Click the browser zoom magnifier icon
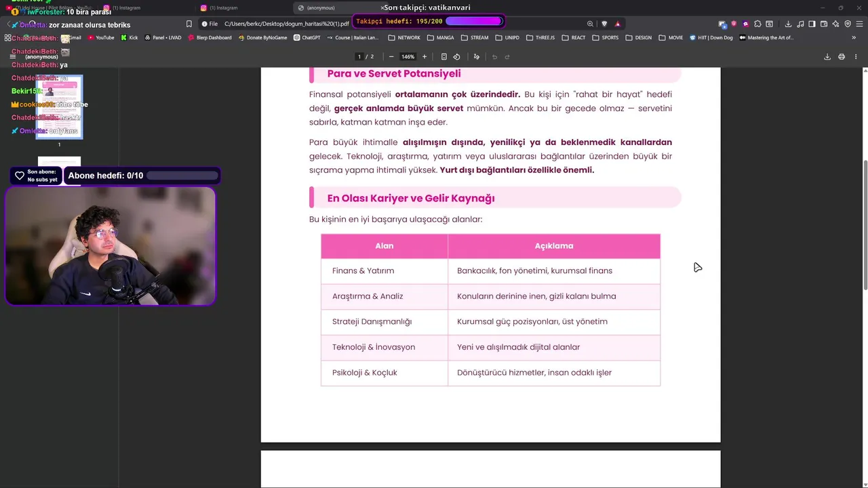 (x=590, y=24)
